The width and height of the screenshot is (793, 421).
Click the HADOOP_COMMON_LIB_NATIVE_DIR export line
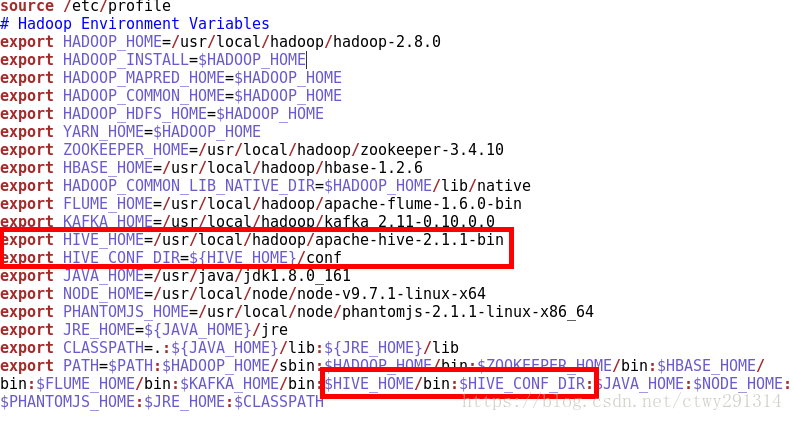click(x=266, y=186)
